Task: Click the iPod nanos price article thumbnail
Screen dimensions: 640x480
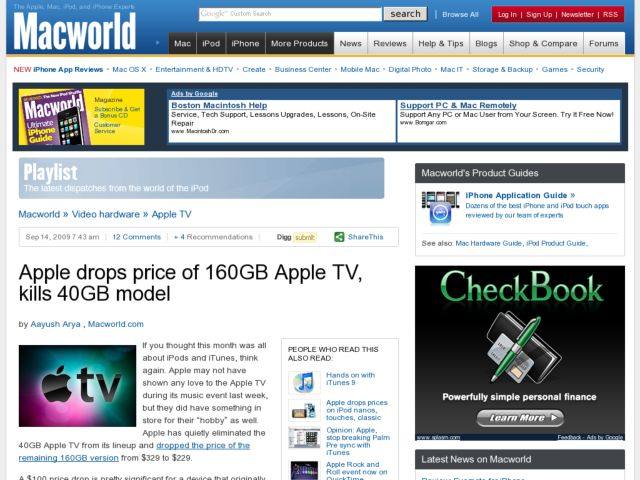Action: [303, 410]
